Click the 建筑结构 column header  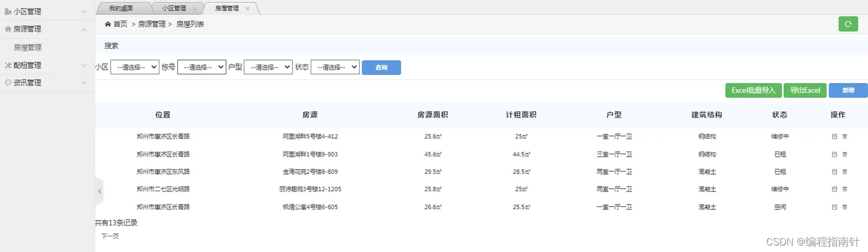707,115
